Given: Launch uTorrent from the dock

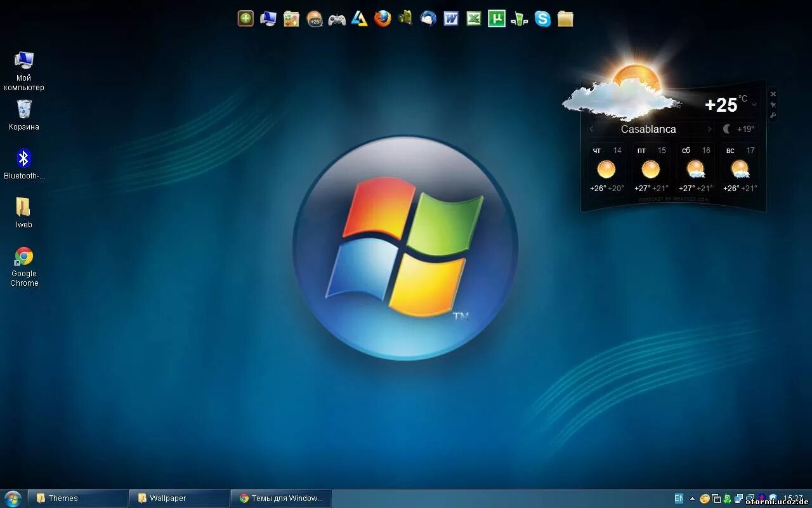Looking at the screenshot, I should 497,18.
